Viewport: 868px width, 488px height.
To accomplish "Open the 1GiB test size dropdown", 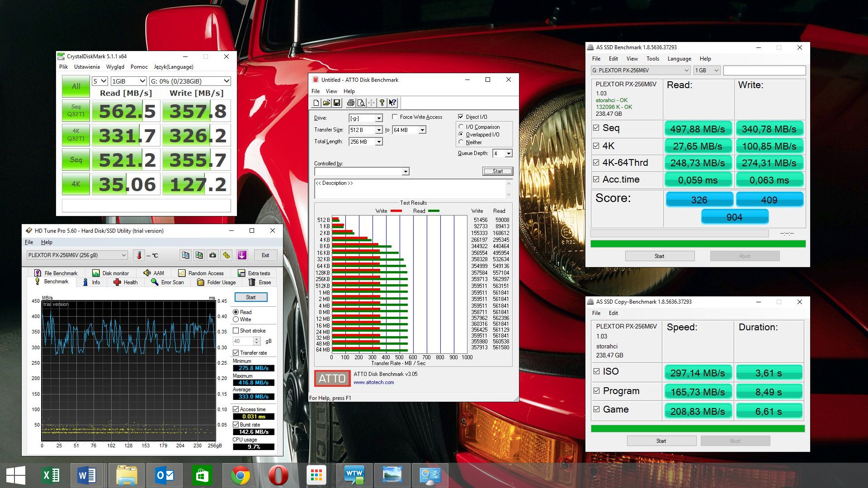I will point(129,81).
